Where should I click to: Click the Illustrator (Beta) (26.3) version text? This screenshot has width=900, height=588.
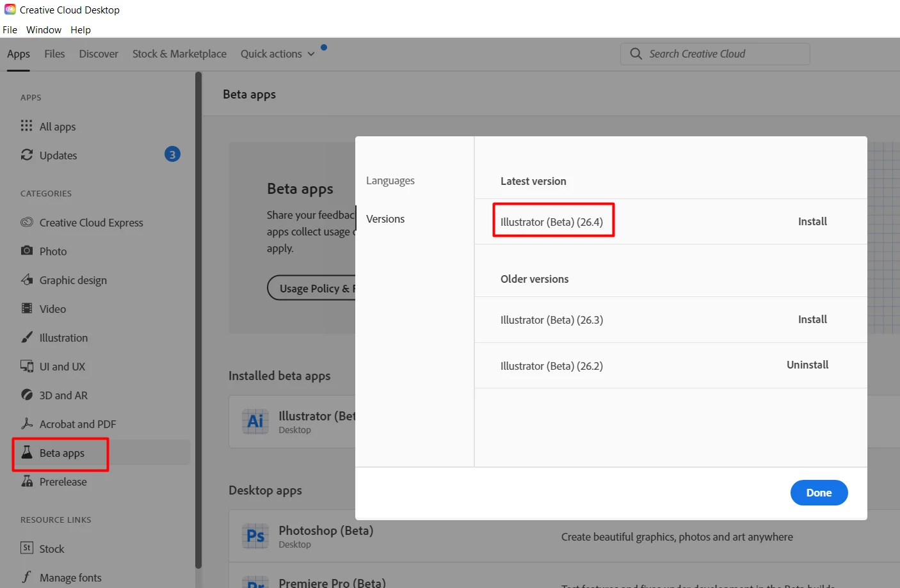552,320
